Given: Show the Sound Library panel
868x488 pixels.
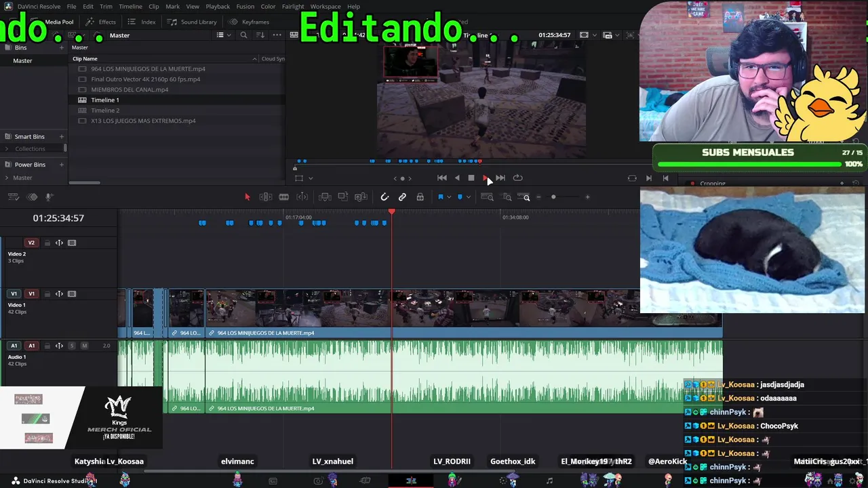Looking at the screenshot, I should [x=192, y=22].
